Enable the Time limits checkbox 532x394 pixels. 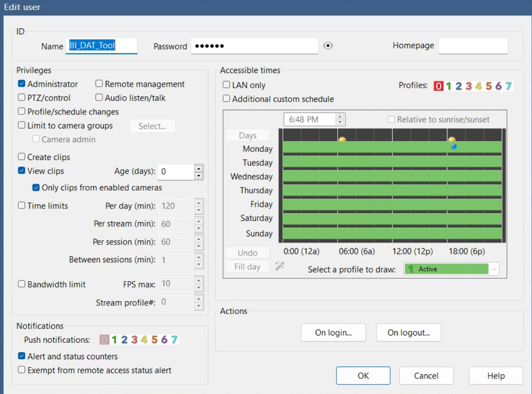point(21,206)
